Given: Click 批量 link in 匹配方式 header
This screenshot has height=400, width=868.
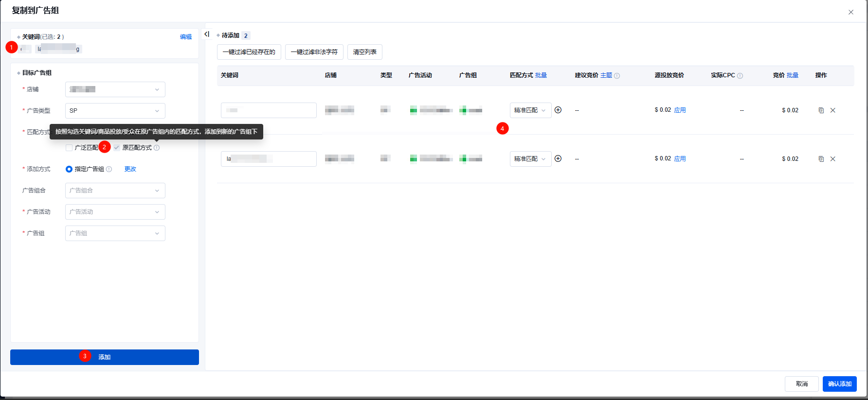Looking at the screenshot, I should coord(541,75).
